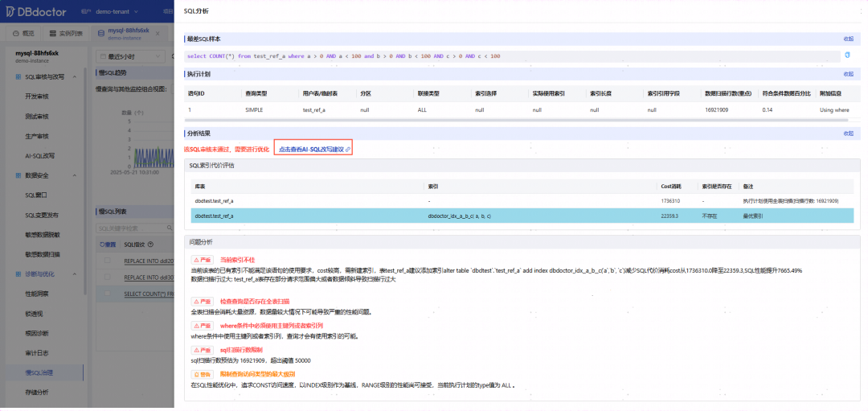Image resolution: width=868 pixels, height=411 pixels.
Task: Open 生产审核 in the sidebar
Action: [x=37, y=136]
